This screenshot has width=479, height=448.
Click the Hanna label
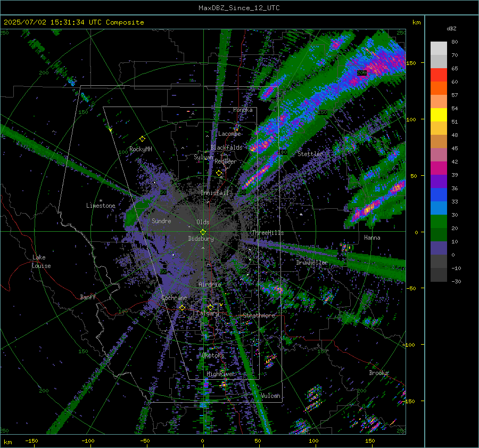(372, 238)
